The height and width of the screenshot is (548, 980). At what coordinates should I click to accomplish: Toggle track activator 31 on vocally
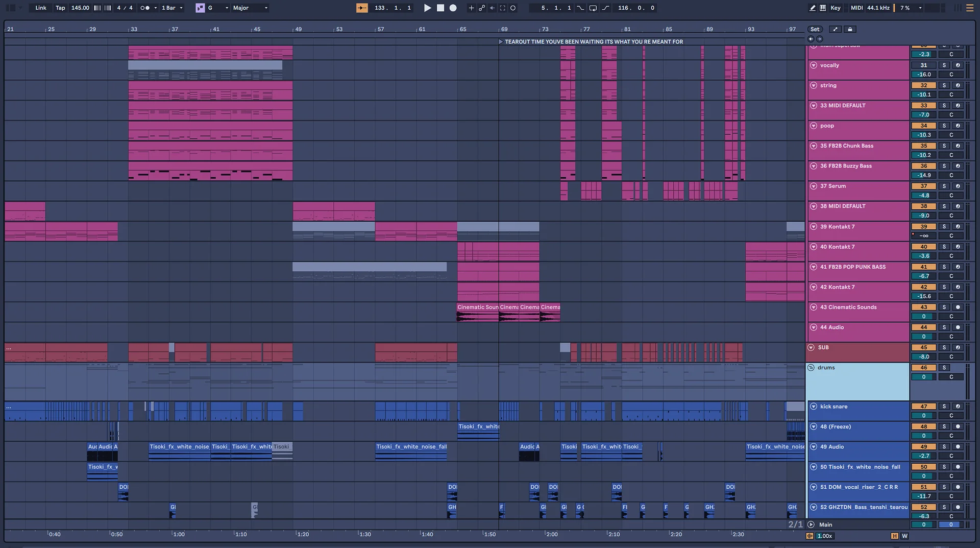click(924, 65)
